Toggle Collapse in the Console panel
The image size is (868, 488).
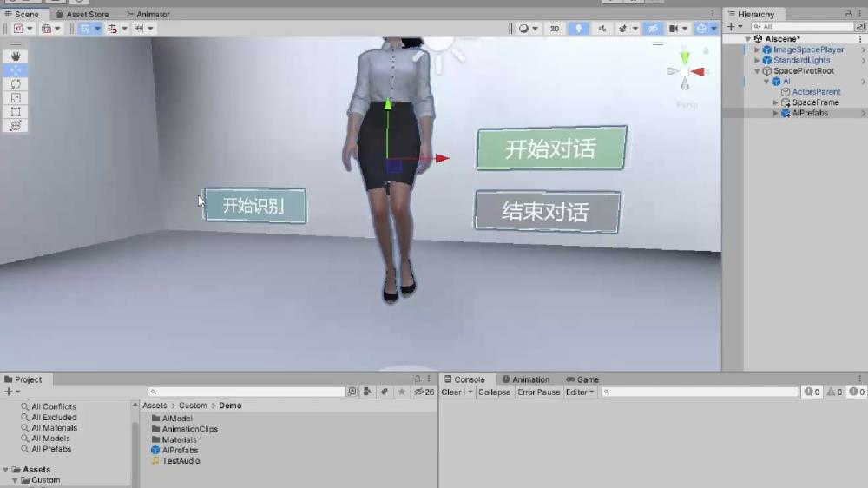494,392
